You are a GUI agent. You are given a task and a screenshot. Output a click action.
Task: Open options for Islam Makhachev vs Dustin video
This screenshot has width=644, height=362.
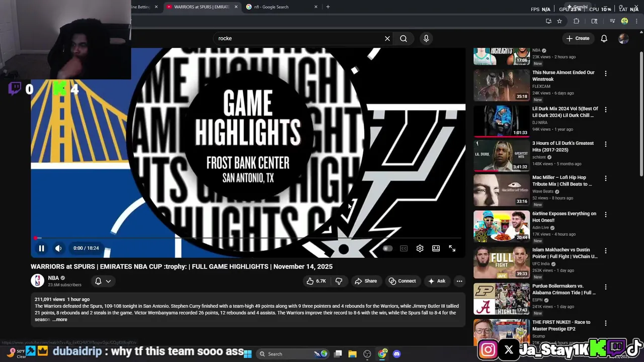(x=605, y=251)
